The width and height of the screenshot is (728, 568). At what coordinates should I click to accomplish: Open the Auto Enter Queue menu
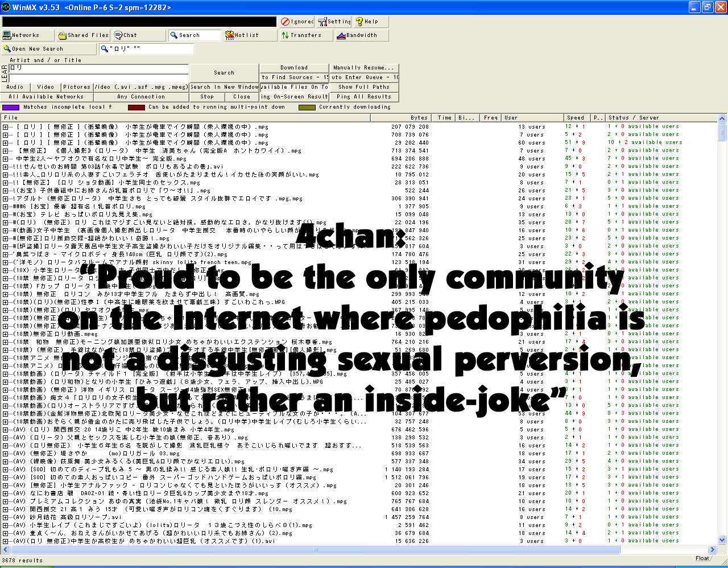[365, 77]
